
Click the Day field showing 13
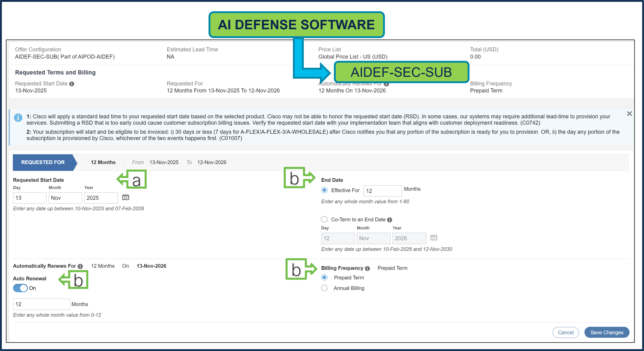pos(29,198)
